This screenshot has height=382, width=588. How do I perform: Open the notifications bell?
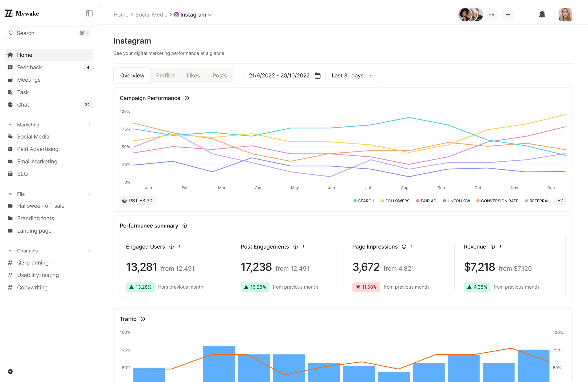(542, 15)
